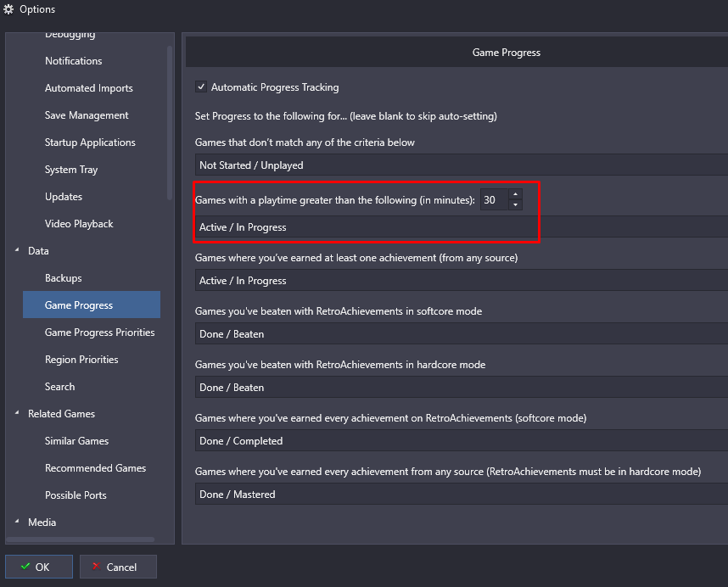This screenshot has width=728, height=587.
Task: Increase playtime minutes with up arrow
Action: (514, 195)
